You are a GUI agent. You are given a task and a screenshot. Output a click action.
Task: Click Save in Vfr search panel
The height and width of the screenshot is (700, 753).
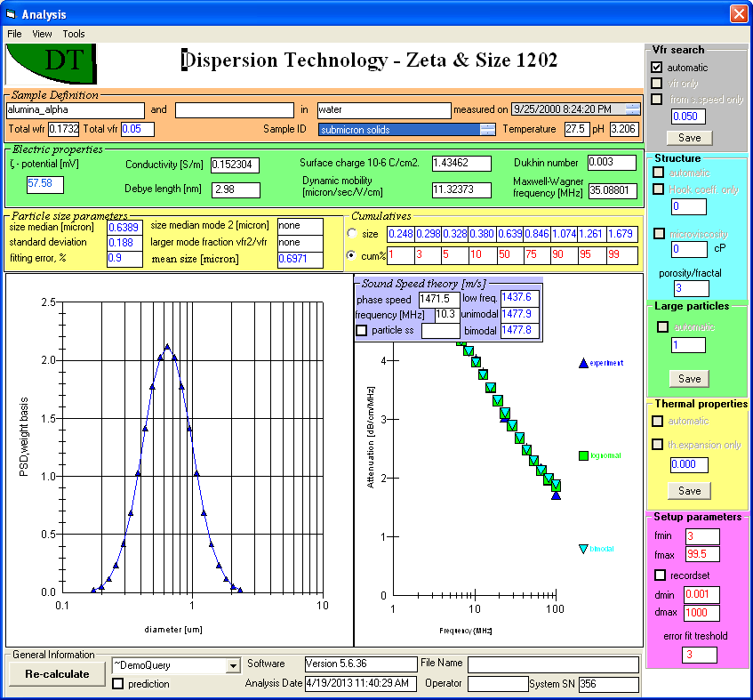[x=689, y=138]
